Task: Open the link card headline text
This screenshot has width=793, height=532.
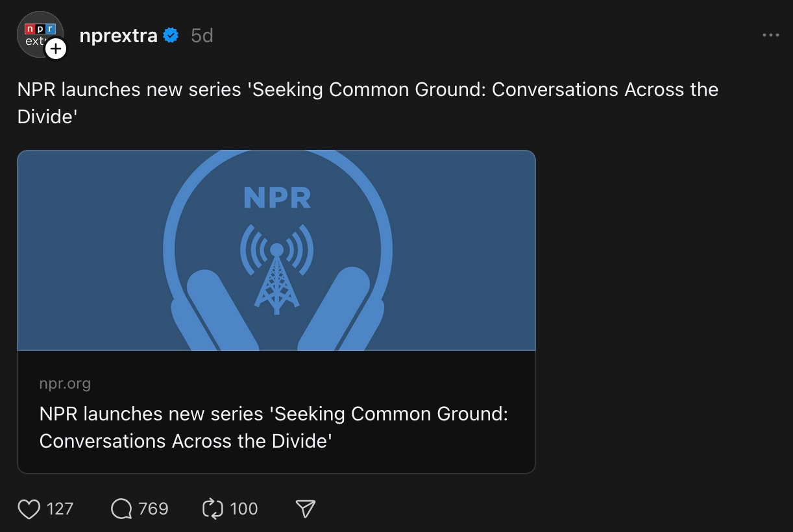Action: coord(273,427)
